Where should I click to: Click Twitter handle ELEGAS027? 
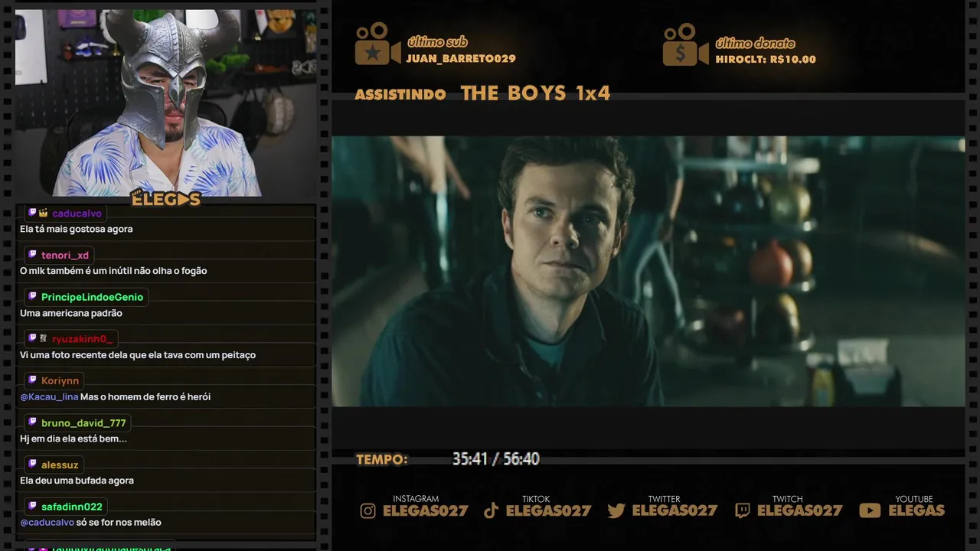(675, 510)
